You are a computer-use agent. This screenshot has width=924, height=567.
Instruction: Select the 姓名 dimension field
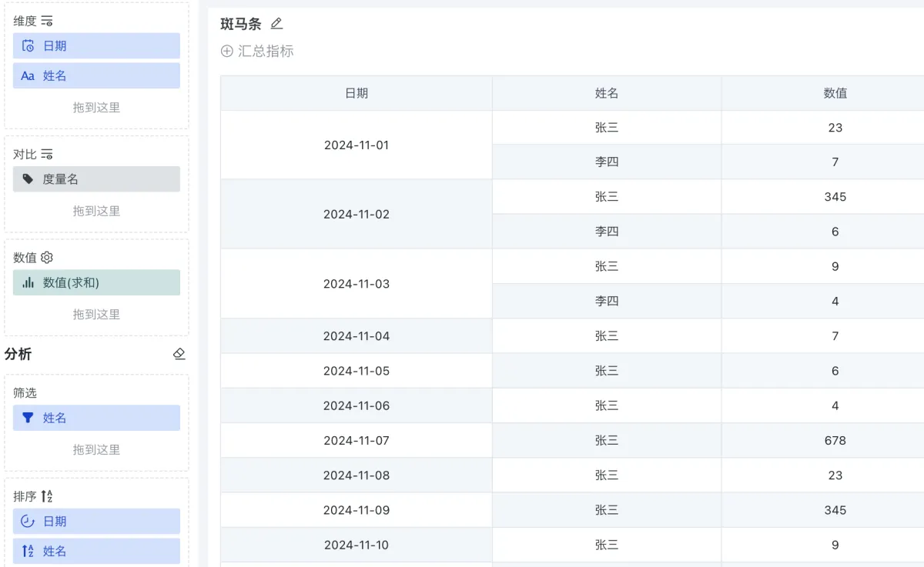pos(96,76)
